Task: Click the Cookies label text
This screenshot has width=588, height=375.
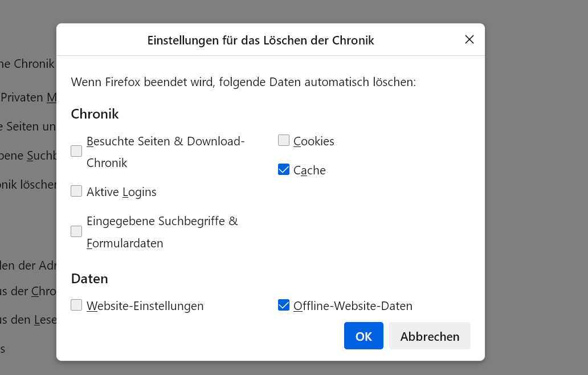Action: click(x=314, y=141)
